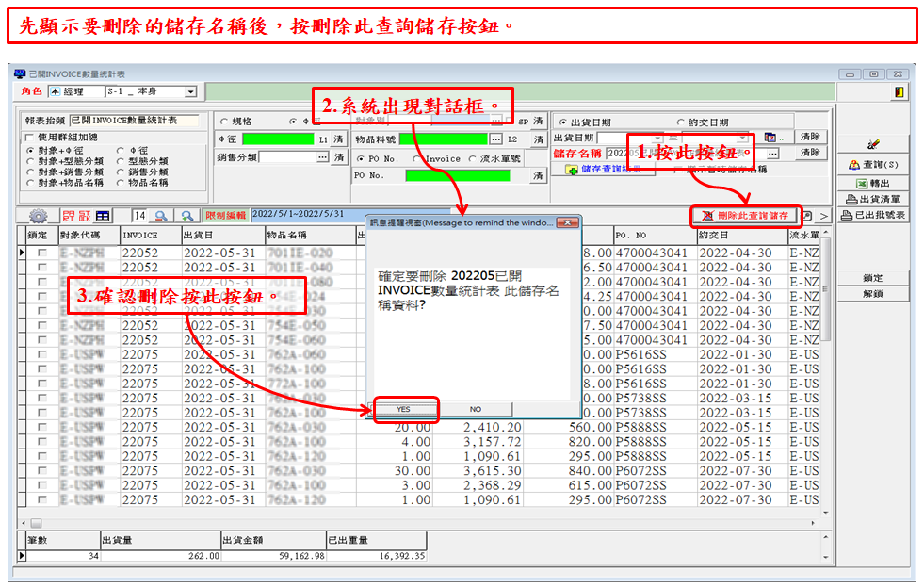924x588 pixels.
Task: Click the first magnifier icon beside the 14 field
Action: tap(161, 216)
